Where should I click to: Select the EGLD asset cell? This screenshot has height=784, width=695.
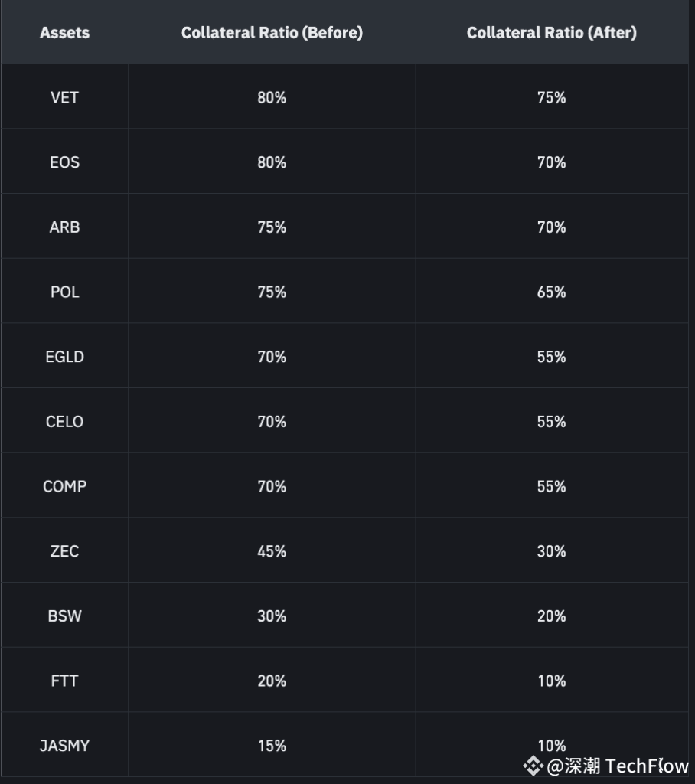[64, 357]
